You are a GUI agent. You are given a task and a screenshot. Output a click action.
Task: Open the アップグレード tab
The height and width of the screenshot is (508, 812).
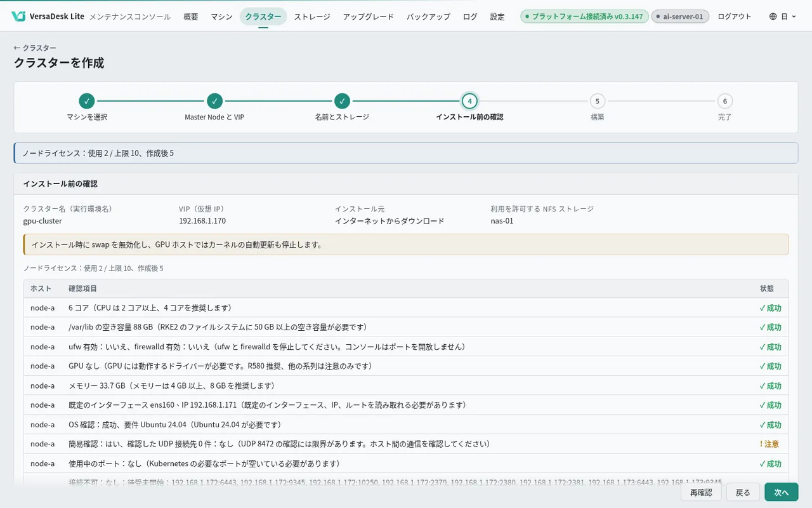coord(369,17)
